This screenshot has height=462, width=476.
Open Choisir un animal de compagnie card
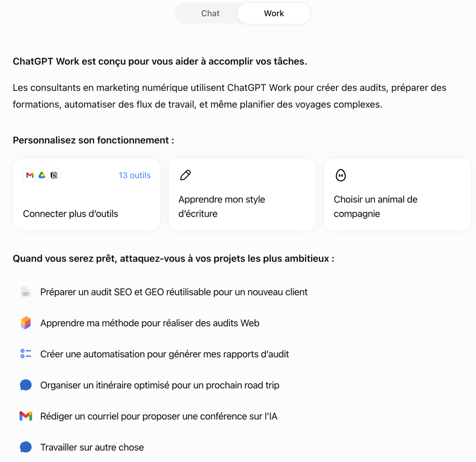pyautogui.click(x=398, y=194)
